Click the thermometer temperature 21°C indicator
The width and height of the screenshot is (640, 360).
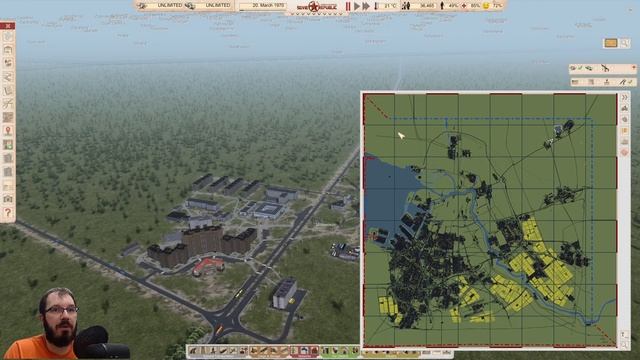pos(386,6)
